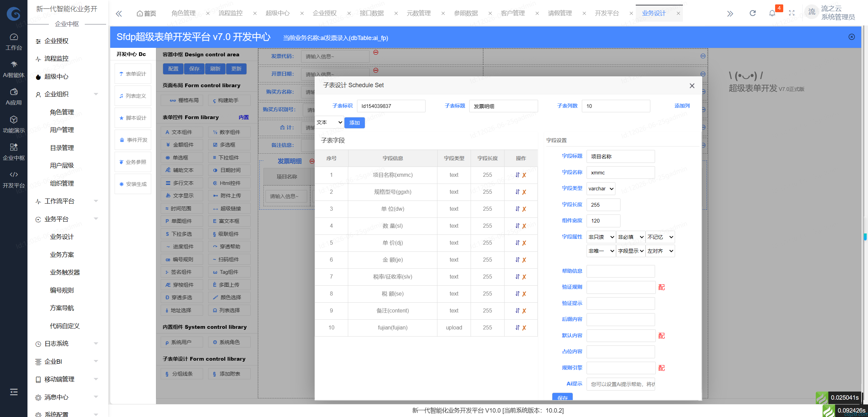Click the 组件宽度 input field
This screenshot has height=417, width=868.
pos(604,221)
